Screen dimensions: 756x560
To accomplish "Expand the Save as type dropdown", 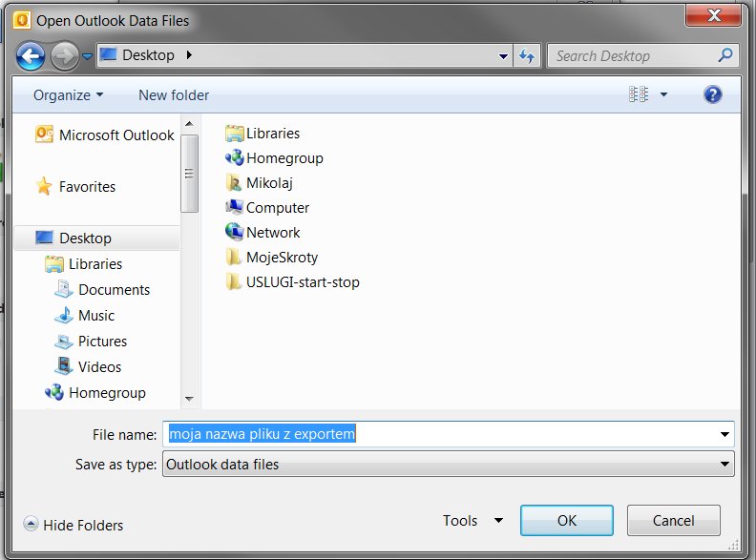I will [725, 465].
